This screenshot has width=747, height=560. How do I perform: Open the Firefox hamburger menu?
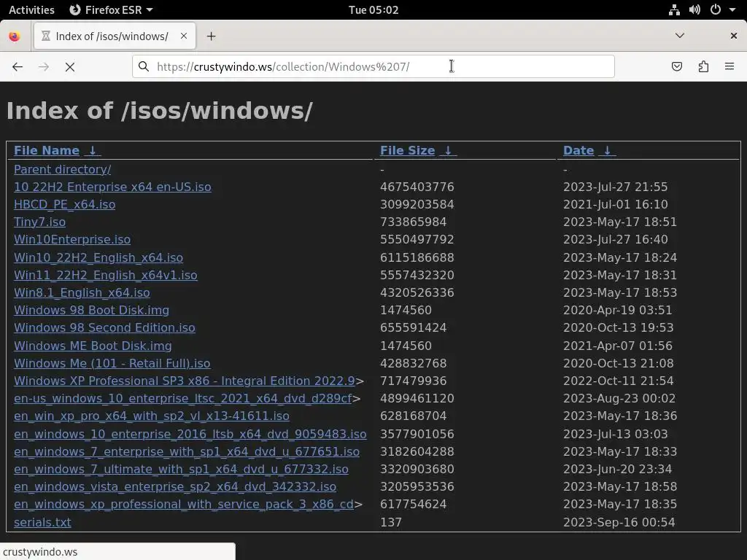729,66
